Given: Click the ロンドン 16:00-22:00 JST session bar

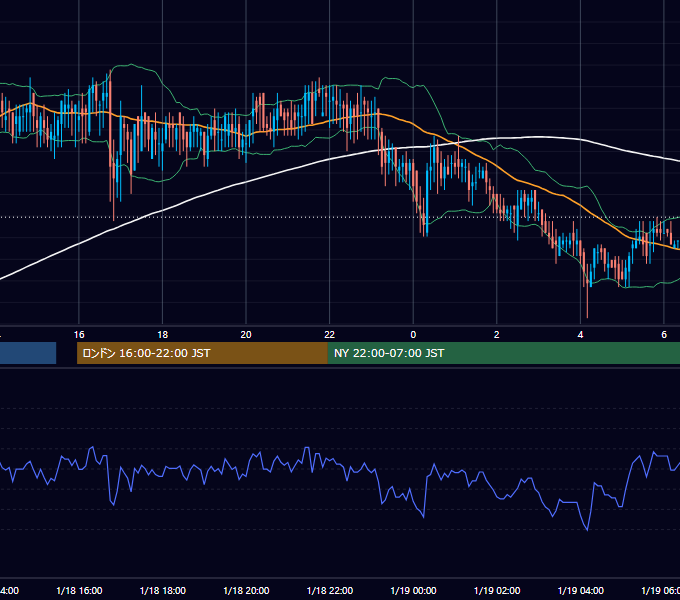Looking at the screenshot, I should pos(202,353).
